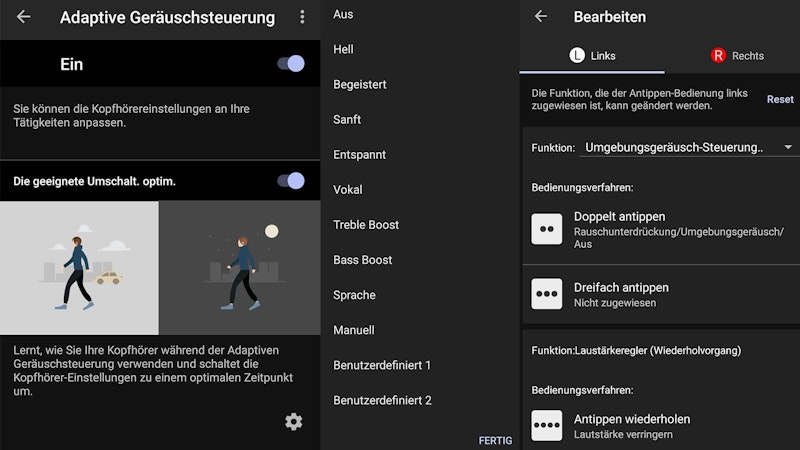Select the Benutzerdefiniert 1 preset
The image size is (800, 450).
click(382, 365)
